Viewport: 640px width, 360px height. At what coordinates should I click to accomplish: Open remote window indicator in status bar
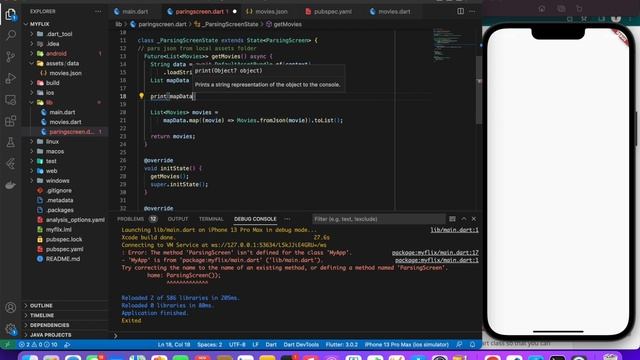click(7, 344)
